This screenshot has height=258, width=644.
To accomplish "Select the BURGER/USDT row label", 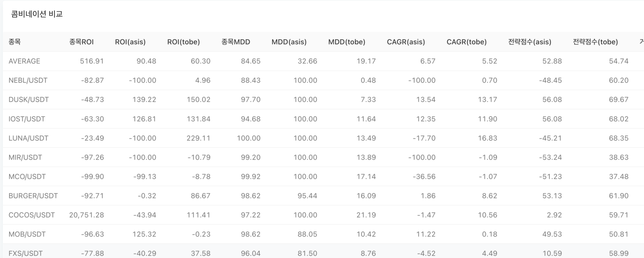I will coord(33,196).
